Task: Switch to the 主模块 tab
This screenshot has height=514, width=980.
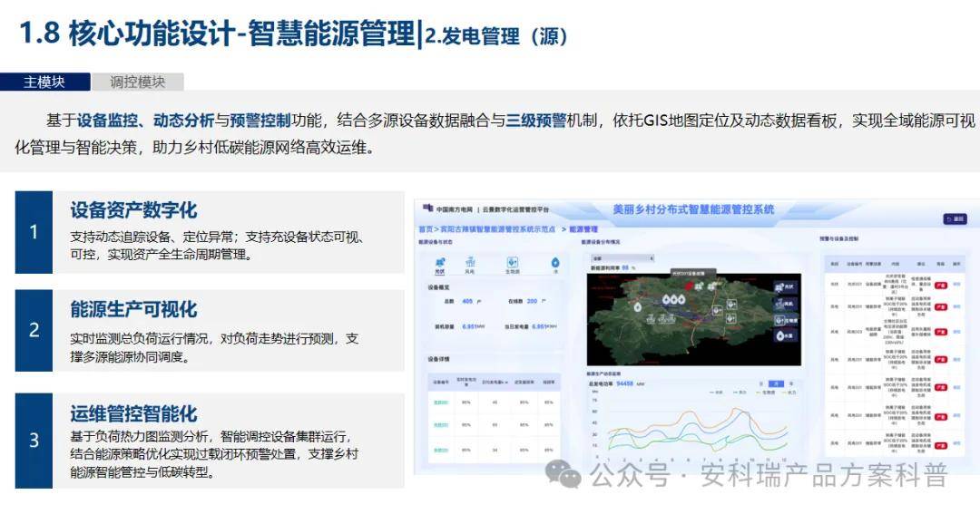Action: click(44, 82)
